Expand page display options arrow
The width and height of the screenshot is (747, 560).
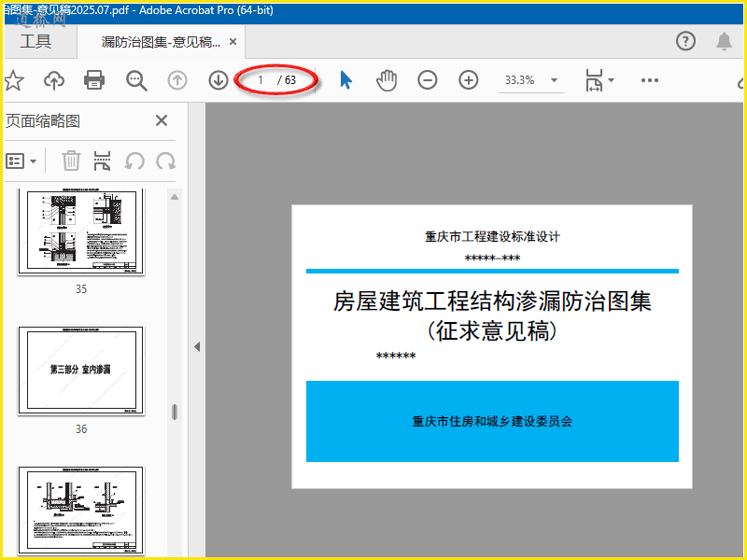[x=612, y=80]
